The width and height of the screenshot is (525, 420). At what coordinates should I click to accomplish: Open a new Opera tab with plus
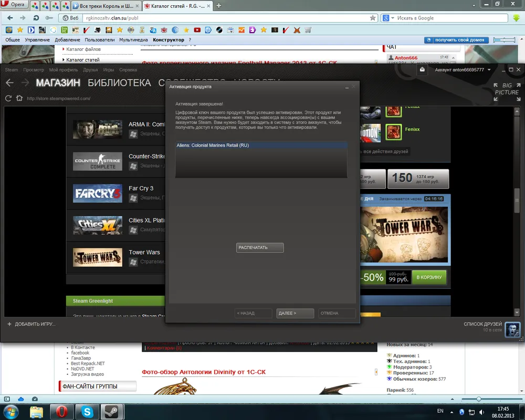click(x=218, y=6)
